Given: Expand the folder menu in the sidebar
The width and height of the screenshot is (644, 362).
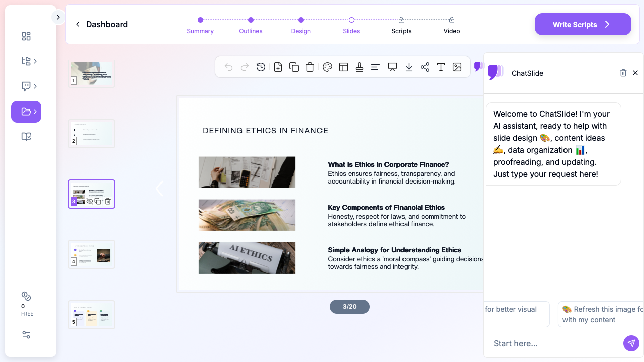Looking at the screenshot, I should point(26,112).
